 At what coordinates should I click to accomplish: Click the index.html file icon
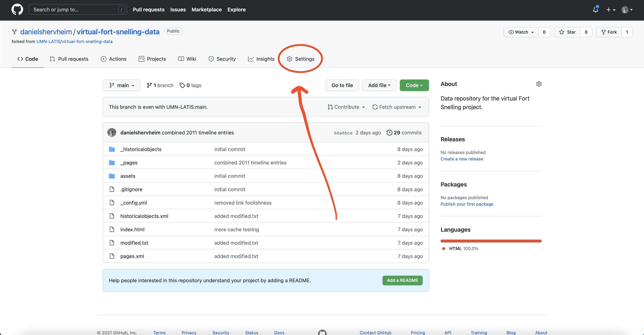112,229
